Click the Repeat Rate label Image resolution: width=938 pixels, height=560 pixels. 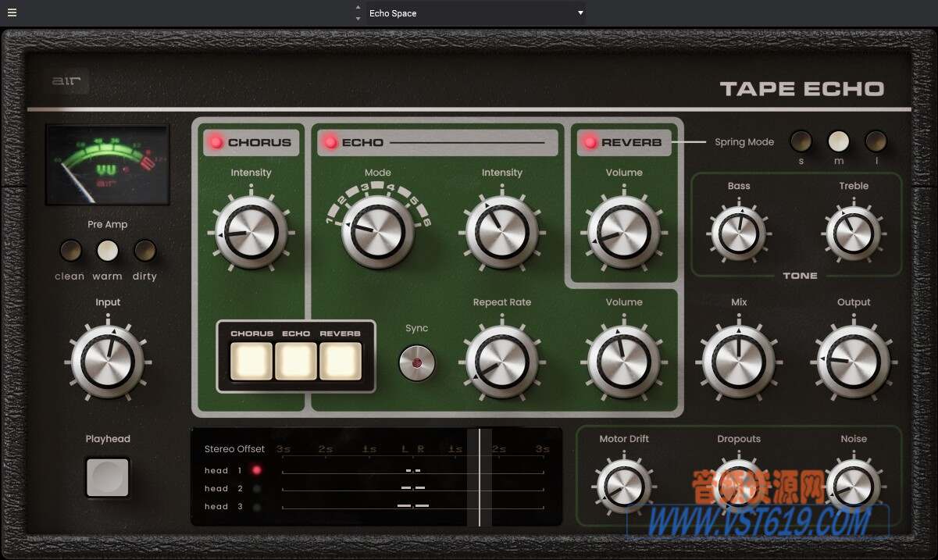pyautogui.click(x=502, y=302)
